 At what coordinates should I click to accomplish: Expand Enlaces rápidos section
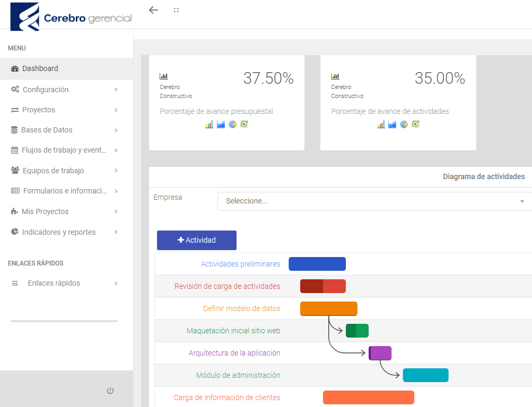click(x=64, y=283)
